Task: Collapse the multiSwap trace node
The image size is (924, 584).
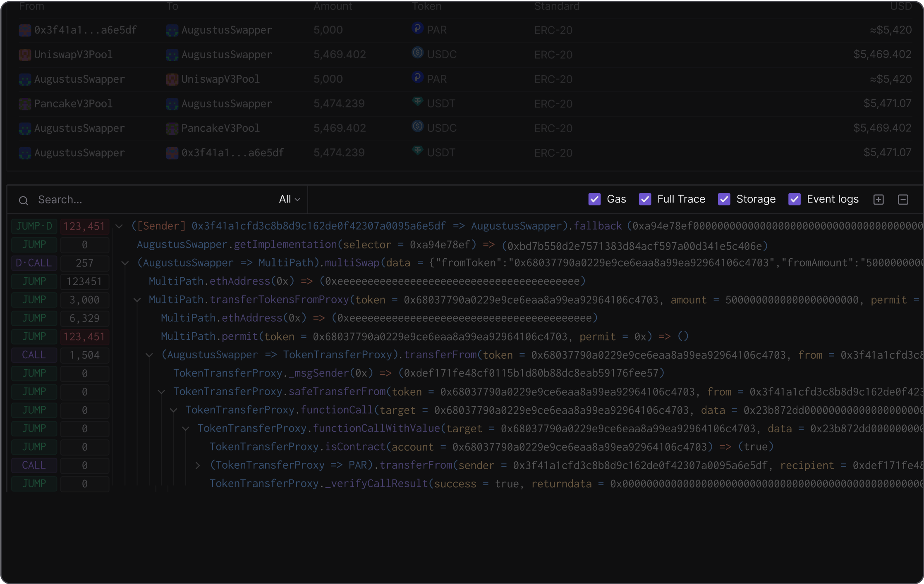Action: coord(125,263)
